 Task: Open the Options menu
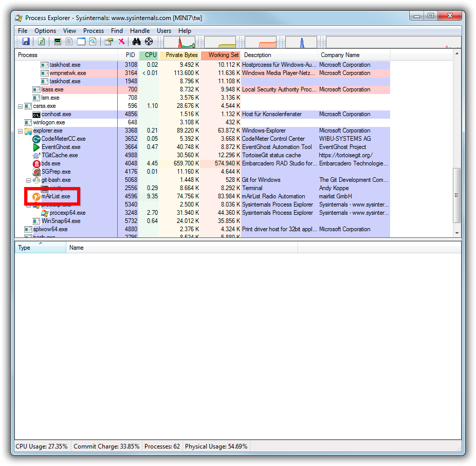[x=45, y=31]
